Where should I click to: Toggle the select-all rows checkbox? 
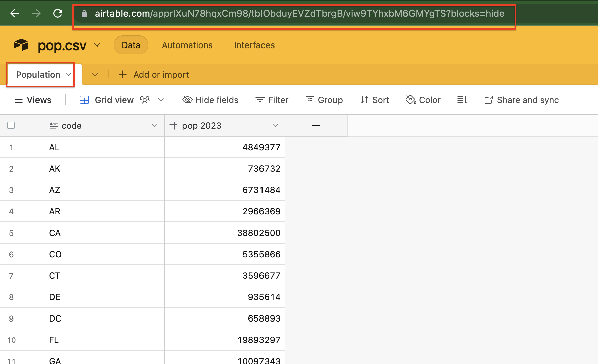[x=11, y=125]
